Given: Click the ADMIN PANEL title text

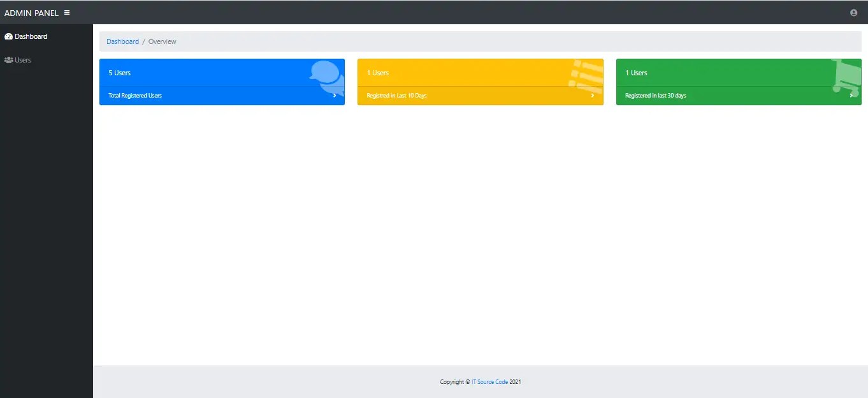Looking at the screenshot, I should pyautogui.click(x=31, y=12).
